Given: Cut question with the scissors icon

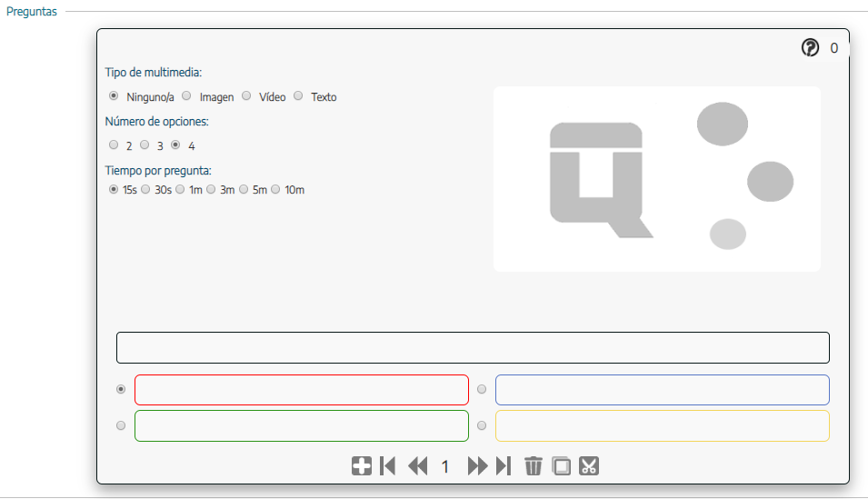Looking at the screenshot, I should pyautogui.click(x=589, y=466).
